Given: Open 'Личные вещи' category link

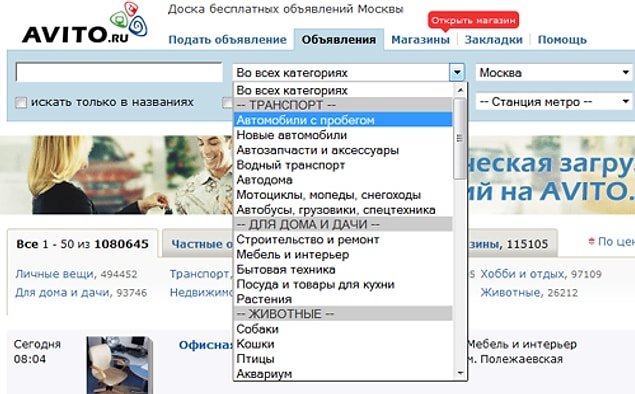Looking at the screenshot, I should [55, 274].
